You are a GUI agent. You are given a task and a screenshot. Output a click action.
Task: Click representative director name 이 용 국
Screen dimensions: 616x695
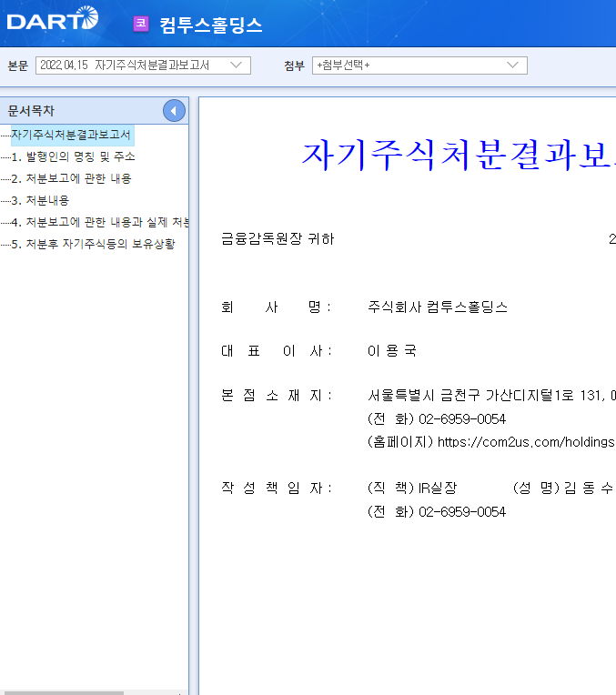point(392,351)
